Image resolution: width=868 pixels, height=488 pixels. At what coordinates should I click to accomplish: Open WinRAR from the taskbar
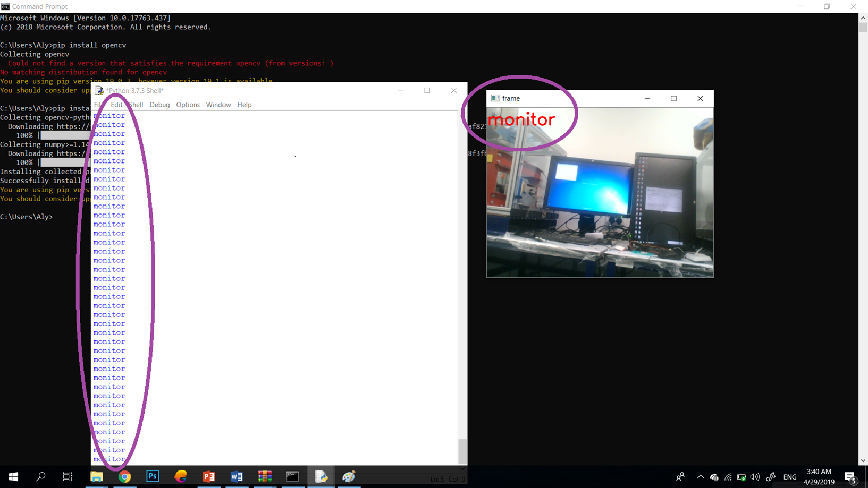click(265, 476)
